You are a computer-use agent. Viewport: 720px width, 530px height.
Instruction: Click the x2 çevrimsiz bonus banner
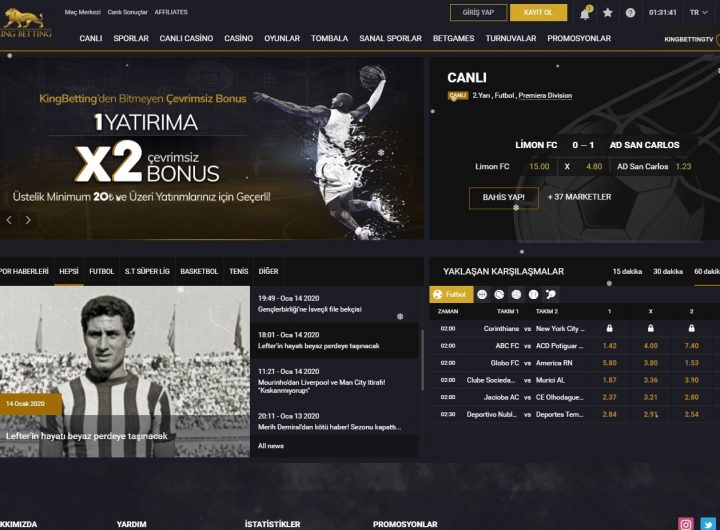click(x=212, y=148)
